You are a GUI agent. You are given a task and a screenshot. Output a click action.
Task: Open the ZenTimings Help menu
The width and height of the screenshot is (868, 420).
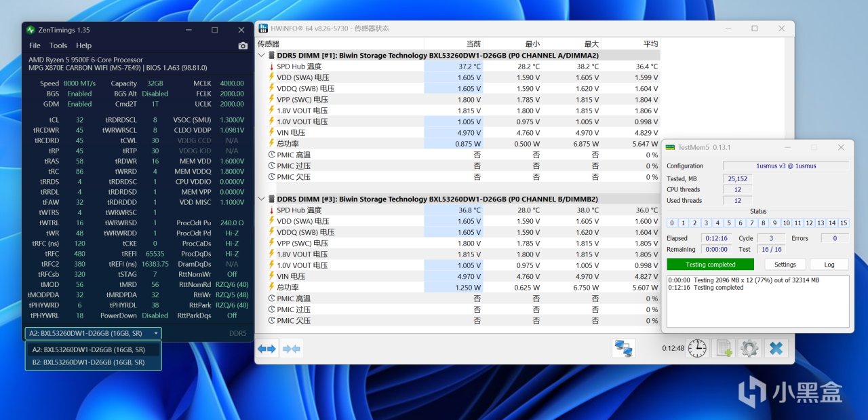tap(83, 45)
